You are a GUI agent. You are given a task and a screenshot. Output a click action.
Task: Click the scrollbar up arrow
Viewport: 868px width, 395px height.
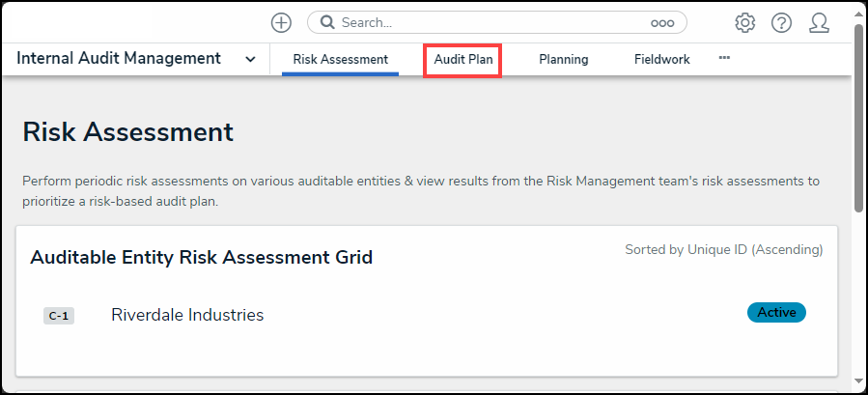(859, 12)
